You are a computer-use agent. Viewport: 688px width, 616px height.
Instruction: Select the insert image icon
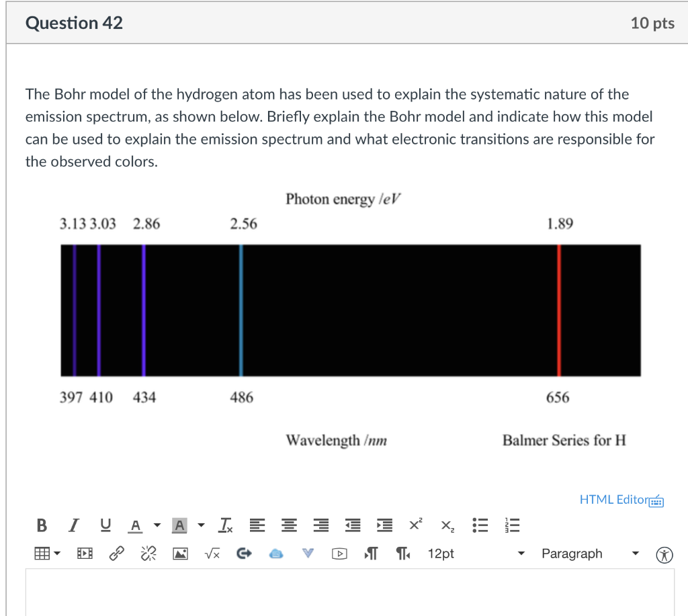180,554
